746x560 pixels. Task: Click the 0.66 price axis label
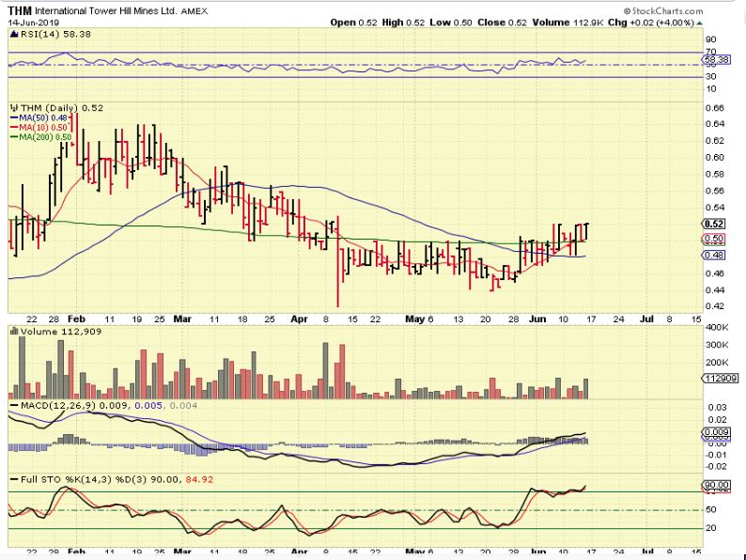pos(714,108)
